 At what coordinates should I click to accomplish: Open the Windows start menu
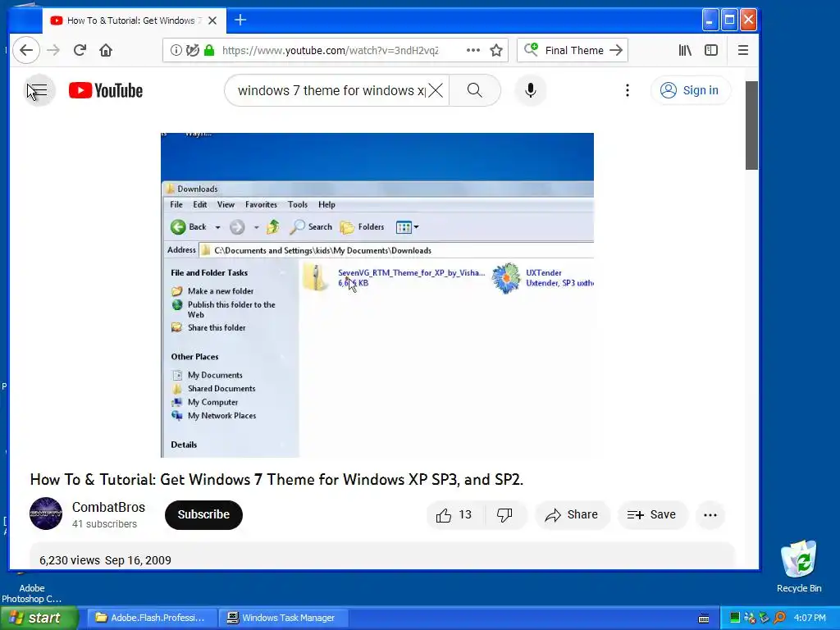click(39, 619)
